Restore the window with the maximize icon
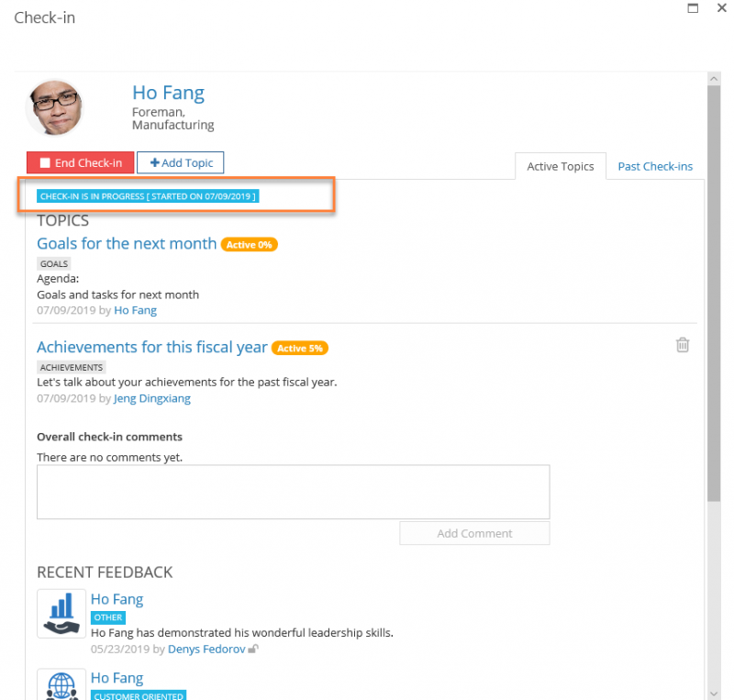 click(x=693, y=8)
